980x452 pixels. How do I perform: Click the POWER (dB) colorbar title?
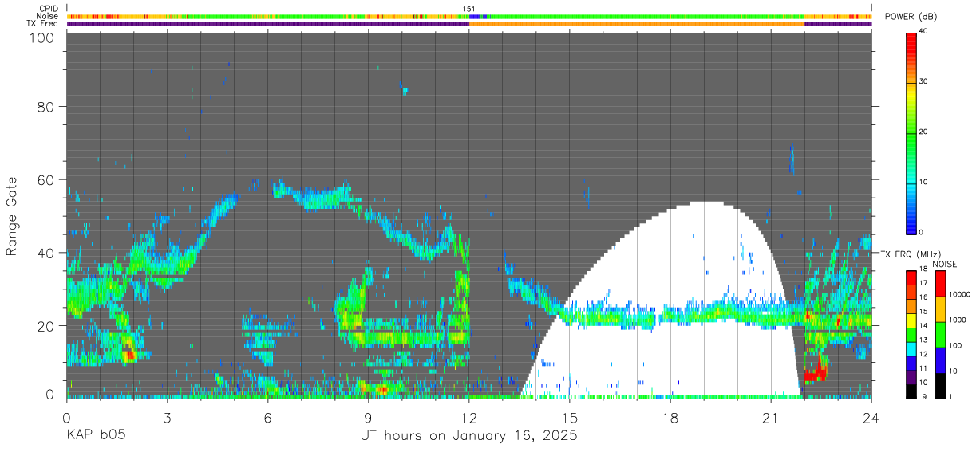click(x=911, y=17)
